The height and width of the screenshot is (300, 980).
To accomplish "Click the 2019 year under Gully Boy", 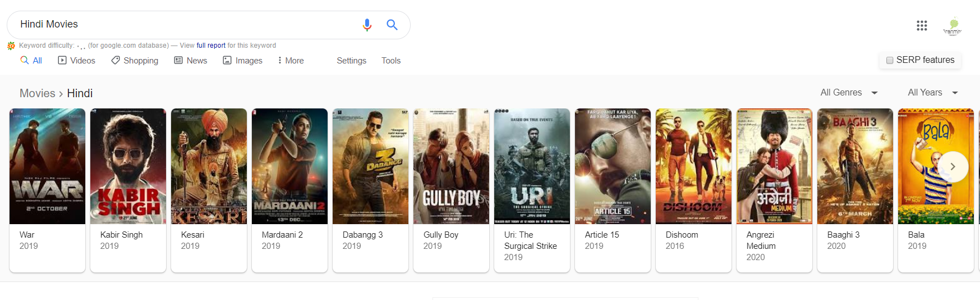I will [x=433, y=246].
